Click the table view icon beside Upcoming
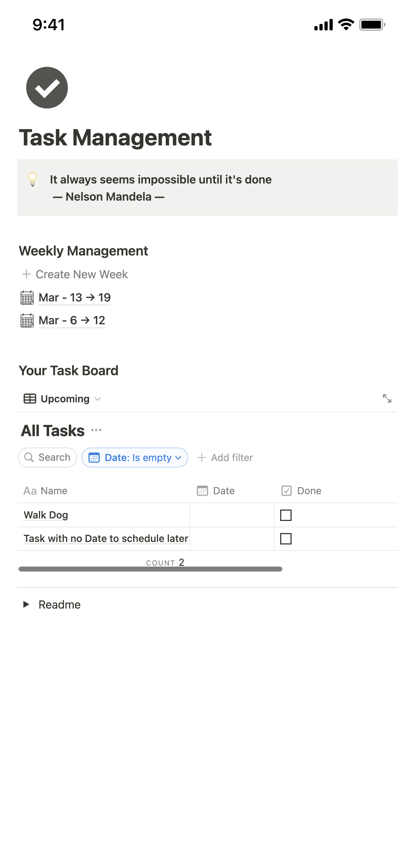The height and width of the screenshot is (868, 401). 30,399
